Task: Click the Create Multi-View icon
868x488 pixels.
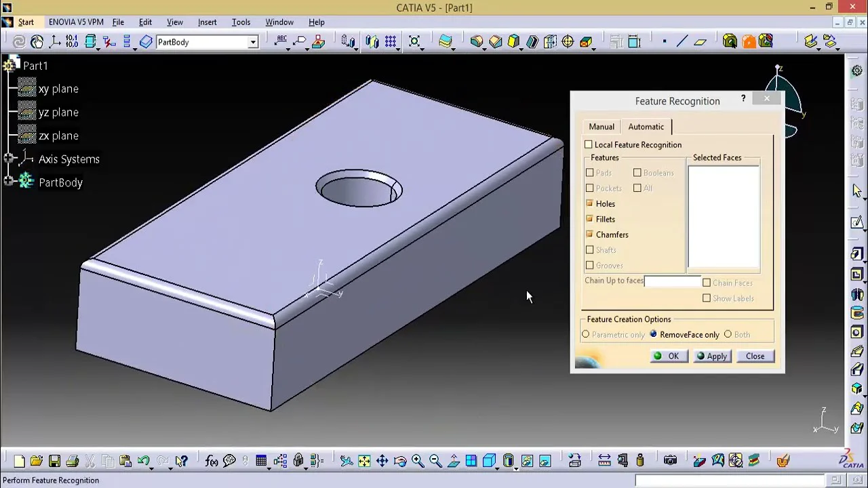Action: click(471, 462)
